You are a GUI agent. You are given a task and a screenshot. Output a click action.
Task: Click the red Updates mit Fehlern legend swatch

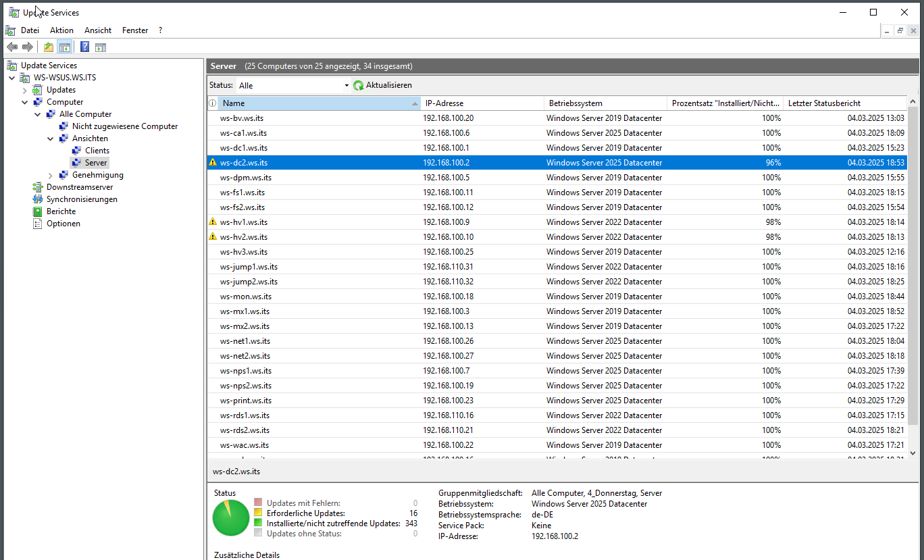(x=257, y=503)
